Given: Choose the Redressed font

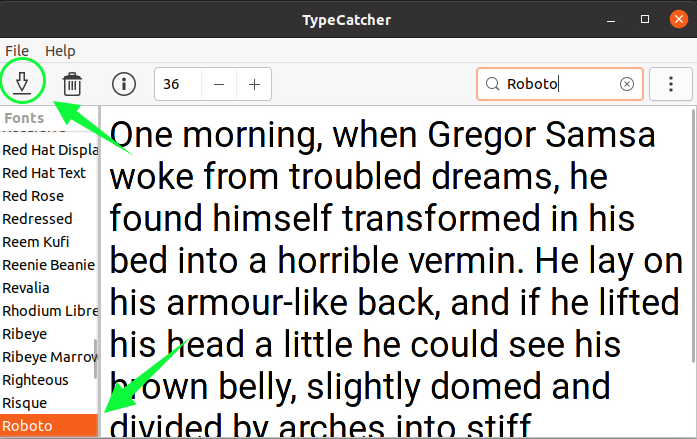Looking at the screenshot, I should tap(37, 219).
